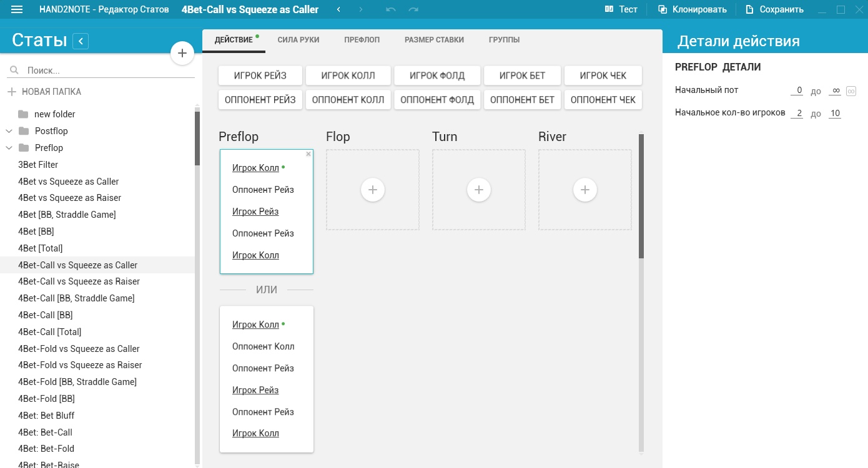Switch to the РАЗМЕР СТАВКИ tab
The width and height of the screenshot is (868, 468).
pyautogui.click(x=434, y=40)
